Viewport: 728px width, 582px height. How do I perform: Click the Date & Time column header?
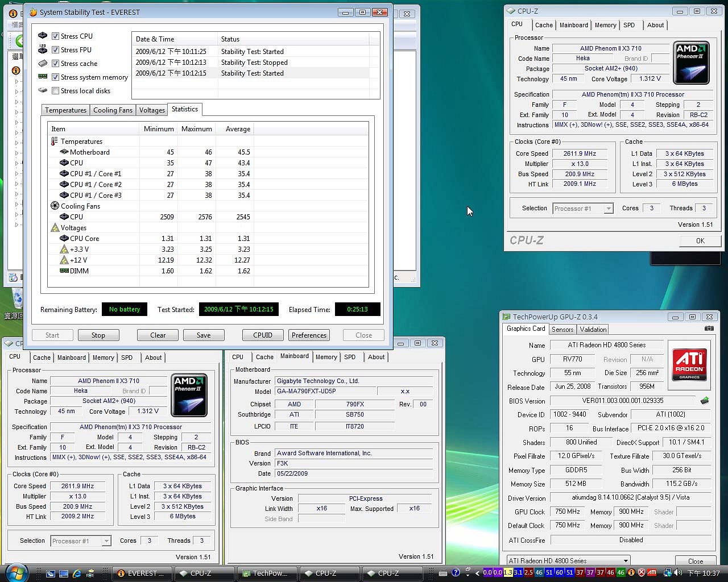[175, 39]
